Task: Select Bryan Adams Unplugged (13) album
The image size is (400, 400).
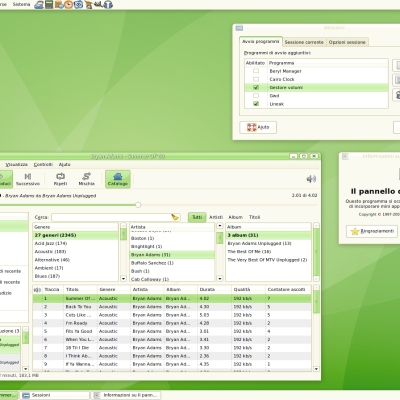Action: click(x=268, y=243)
